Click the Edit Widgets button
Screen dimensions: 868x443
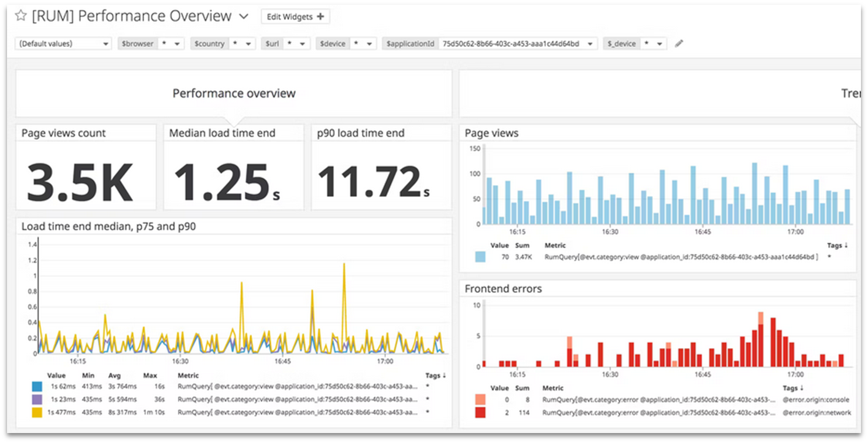click(291, 16)
